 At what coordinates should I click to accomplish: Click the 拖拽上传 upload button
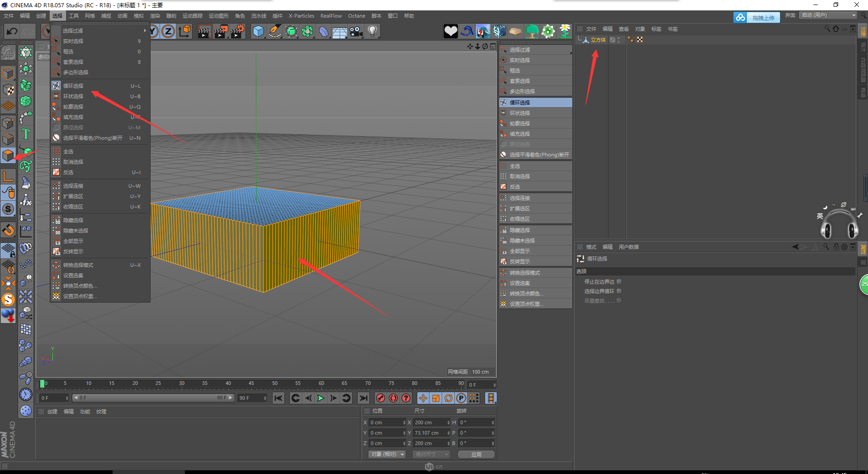click(763, 18)
